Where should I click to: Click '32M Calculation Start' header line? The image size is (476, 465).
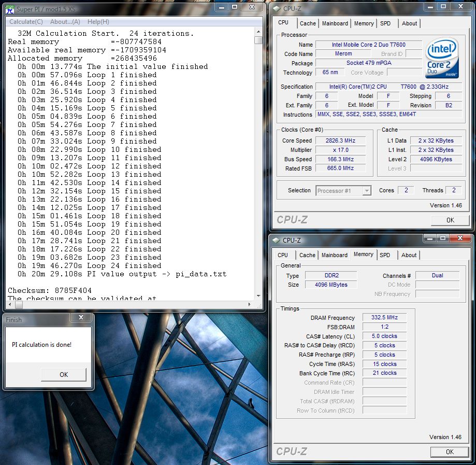click(105, 33)
